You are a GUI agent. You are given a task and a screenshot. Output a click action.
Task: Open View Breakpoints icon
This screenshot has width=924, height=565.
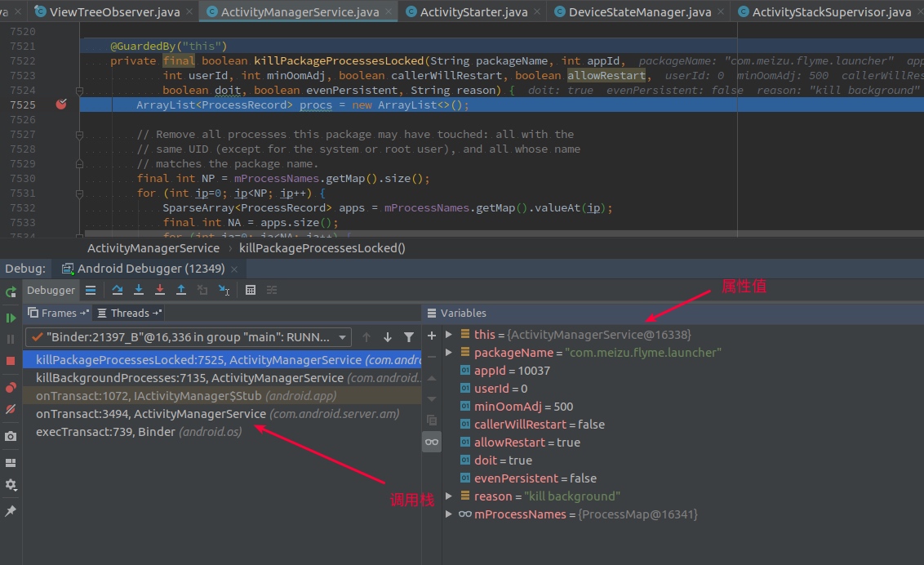[11, 388]
